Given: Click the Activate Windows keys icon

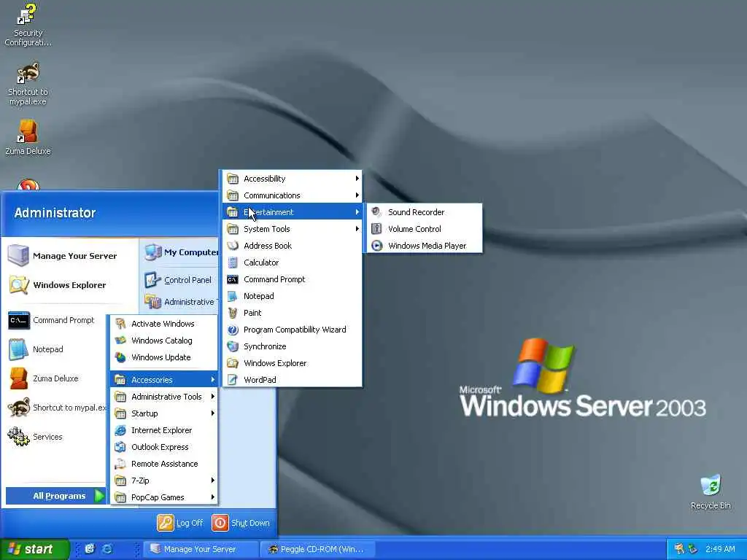Looking at the screenshot, I should 120,324.
